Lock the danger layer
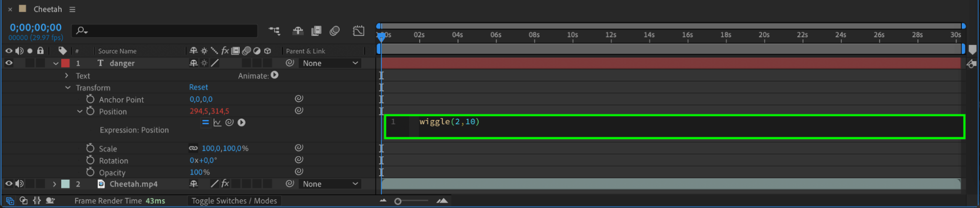980x208 pixels. [x=41, y=63]
